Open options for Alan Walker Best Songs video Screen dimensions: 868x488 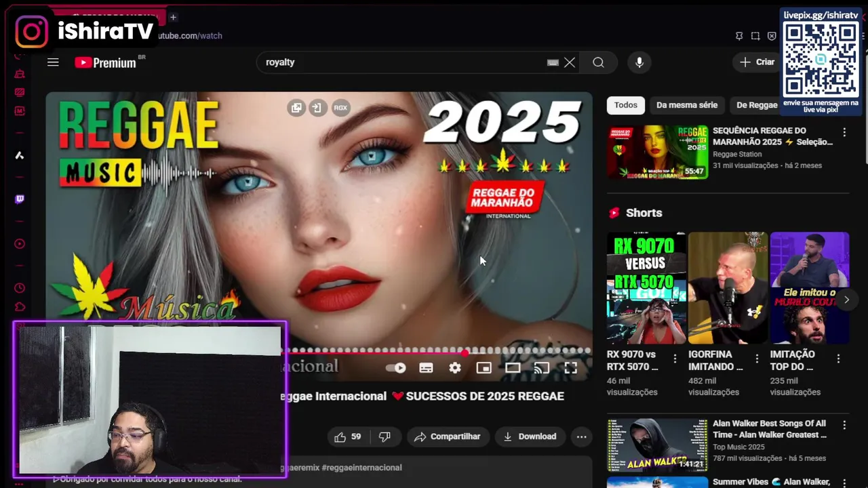click(x=844, y=425)
